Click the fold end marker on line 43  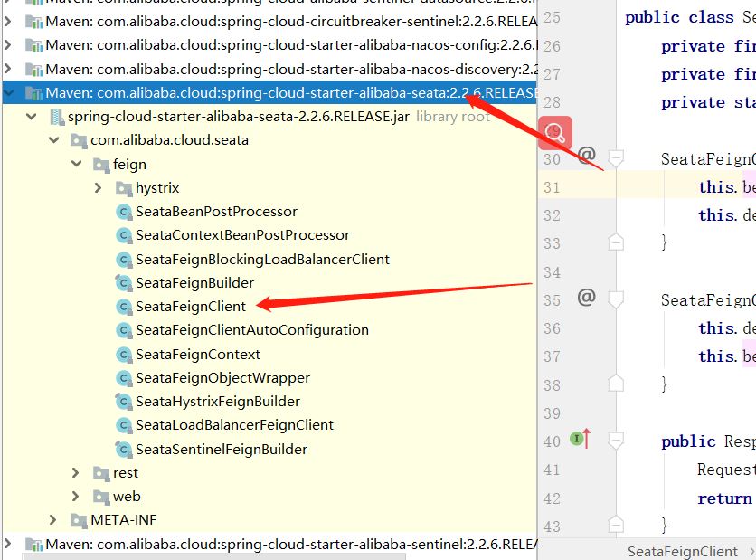tap(616, 525)
